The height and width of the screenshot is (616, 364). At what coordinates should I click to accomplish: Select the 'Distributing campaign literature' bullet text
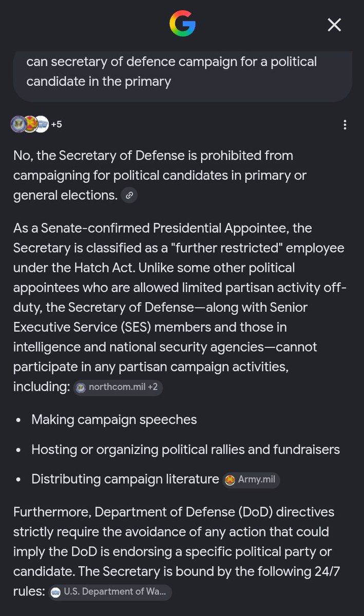coord(125,479)
